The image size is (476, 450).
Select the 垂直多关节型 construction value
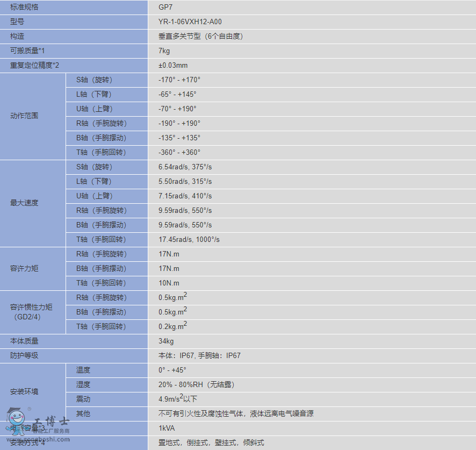pos(201,37)
